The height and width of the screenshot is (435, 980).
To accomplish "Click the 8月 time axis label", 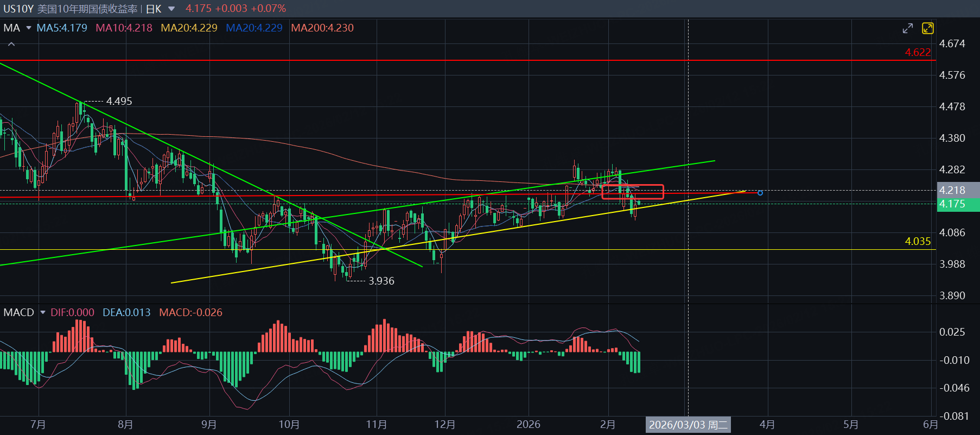I will point(125,425).
